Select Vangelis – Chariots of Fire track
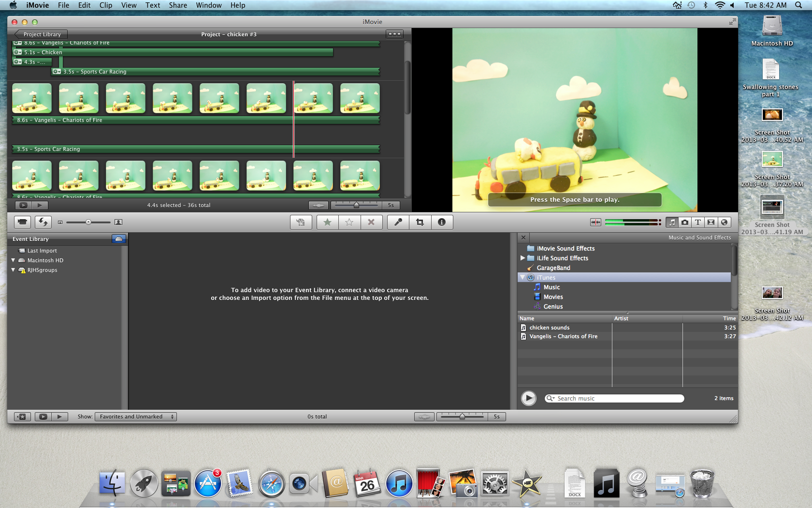Image resolution: width=812 pixels, height=508 pixels. tap(627, 336)
